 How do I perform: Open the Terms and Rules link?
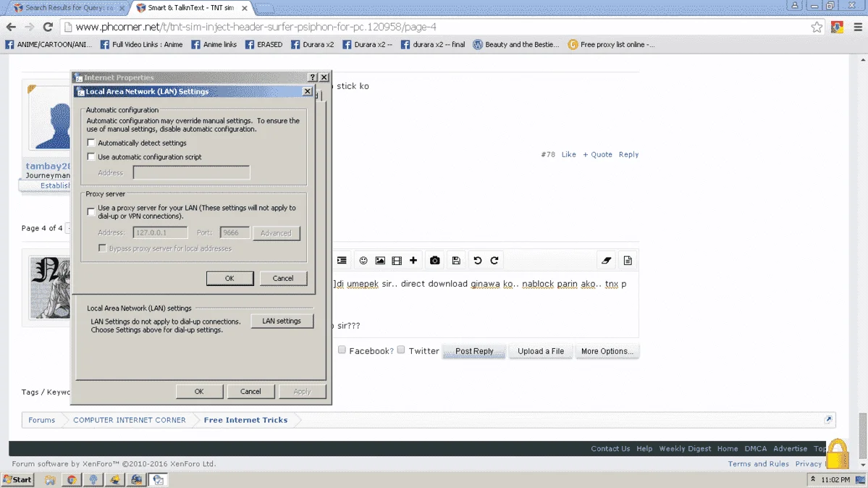(x=759, y=464)
